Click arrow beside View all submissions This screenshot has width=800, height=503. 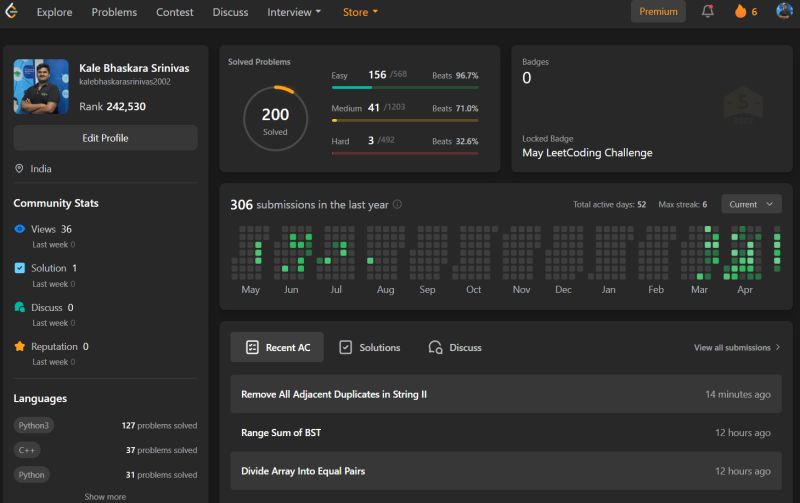pos(778,347)
